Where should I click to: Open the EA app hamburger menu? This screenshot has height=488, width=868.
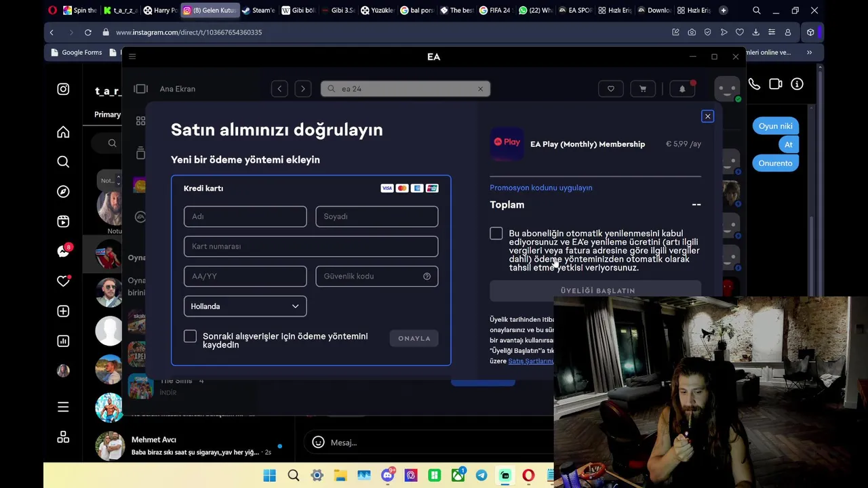pos(132,57)
